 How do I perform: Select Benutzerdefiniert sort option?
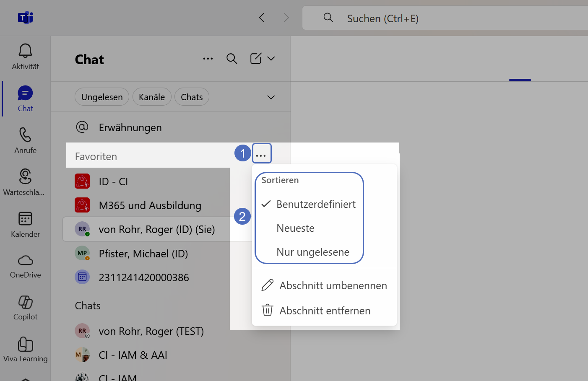pyautogui.click(x=316, y=204)
